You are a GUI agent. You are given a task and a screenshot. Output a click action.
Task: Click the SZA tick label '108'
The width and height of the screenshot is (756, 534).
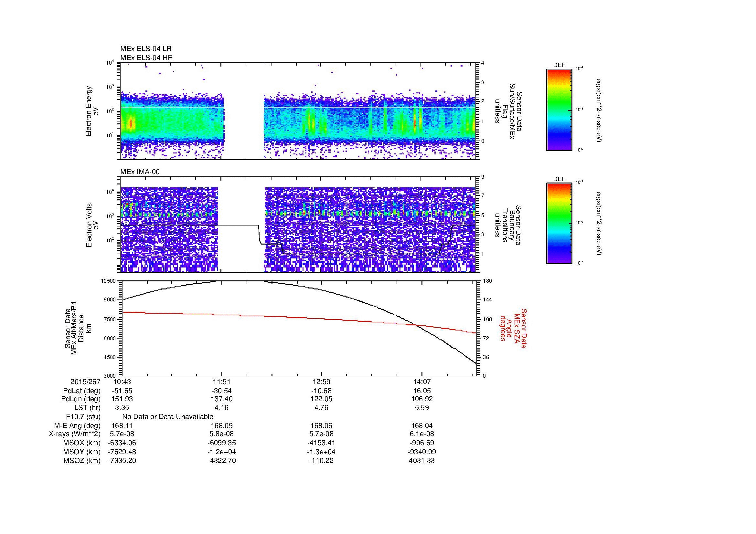coord(488,319)
